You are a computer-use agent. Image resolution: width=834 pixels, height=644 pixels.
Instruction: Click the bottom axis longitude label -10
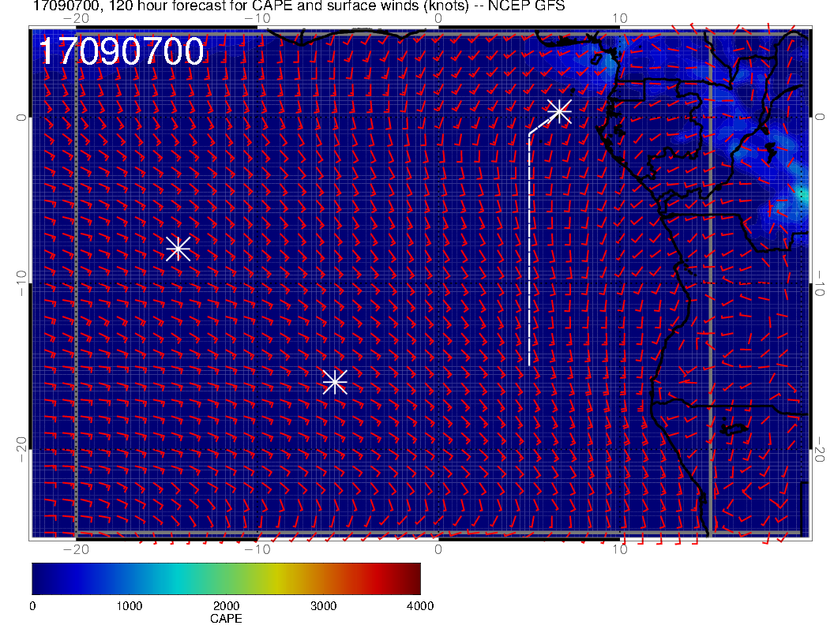click(x=257, y=549)
